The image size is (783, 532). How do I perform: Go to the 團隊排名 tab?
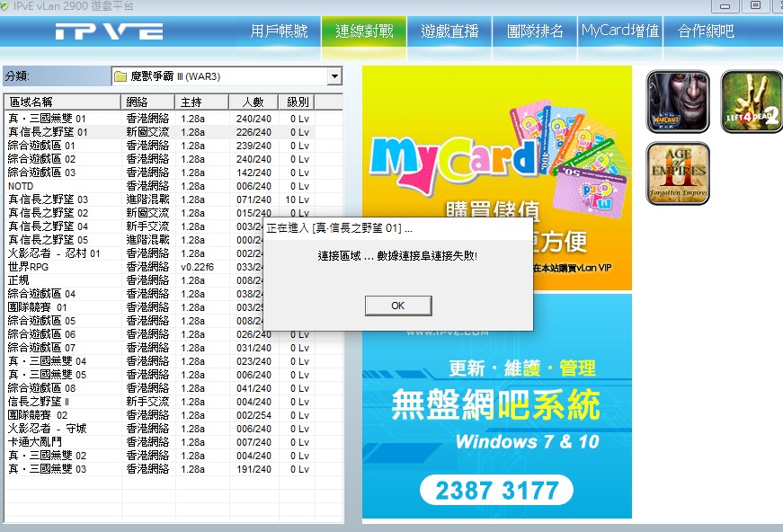[535, 31]
